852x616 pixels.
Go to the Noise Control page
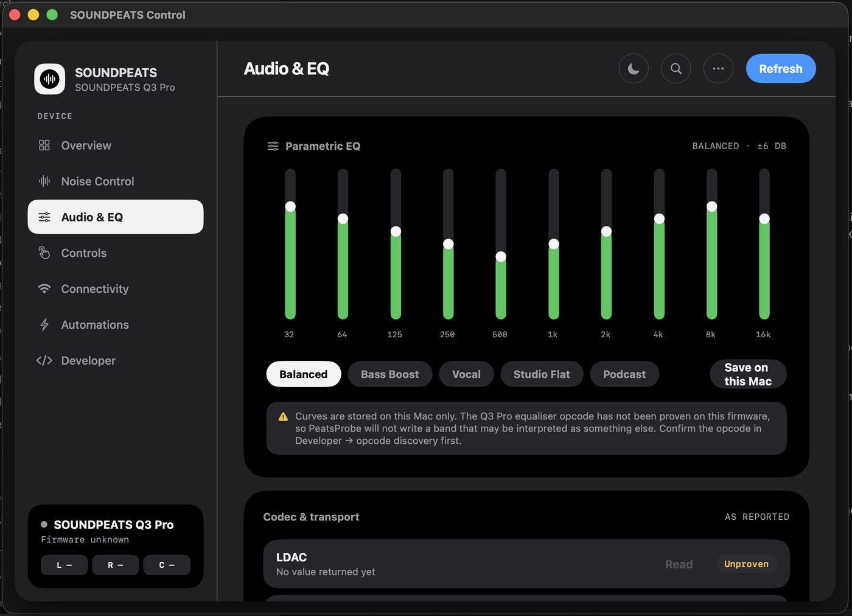pos(116,181)
